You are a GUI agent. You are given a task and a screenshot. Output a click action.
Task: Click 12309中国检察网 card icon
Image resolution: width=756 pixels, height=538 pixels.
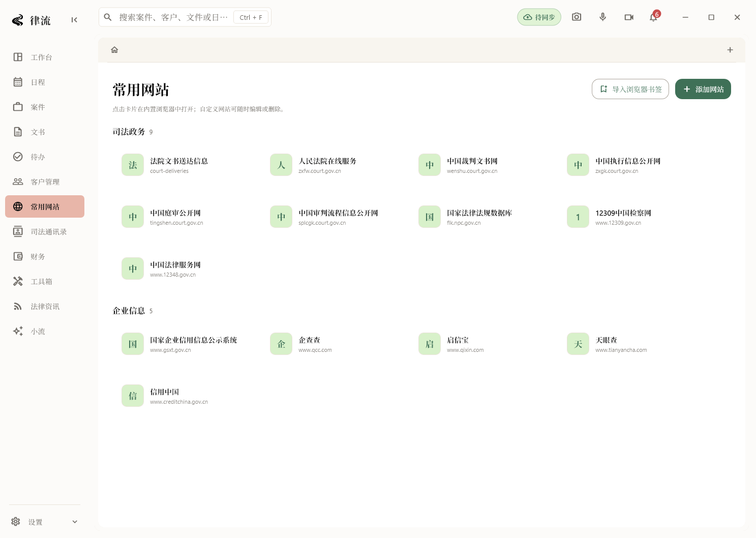tap(578, 217)
